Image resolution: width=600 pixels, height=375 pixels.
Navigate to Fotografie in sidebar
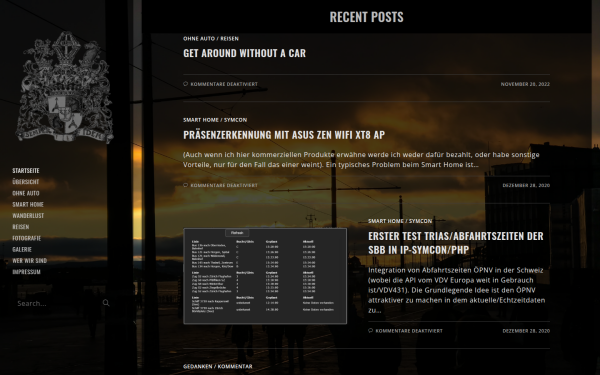pyautogui.click(x=26, y=238)
